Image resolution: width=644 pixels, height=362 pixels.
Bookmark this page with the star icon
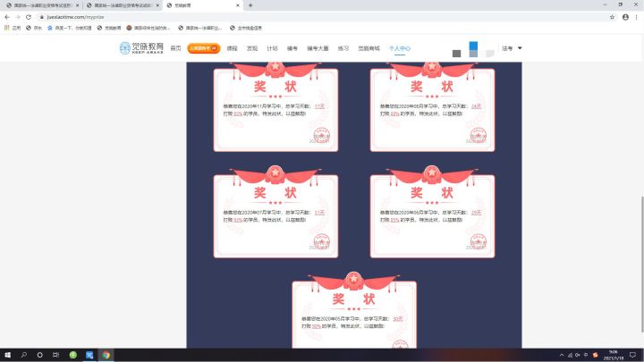click(x=612, y=17)
